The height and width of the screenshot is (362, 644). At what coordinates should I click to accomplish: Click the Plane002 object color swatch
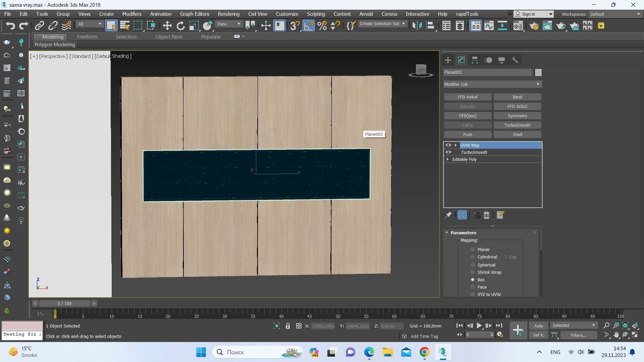538,72
